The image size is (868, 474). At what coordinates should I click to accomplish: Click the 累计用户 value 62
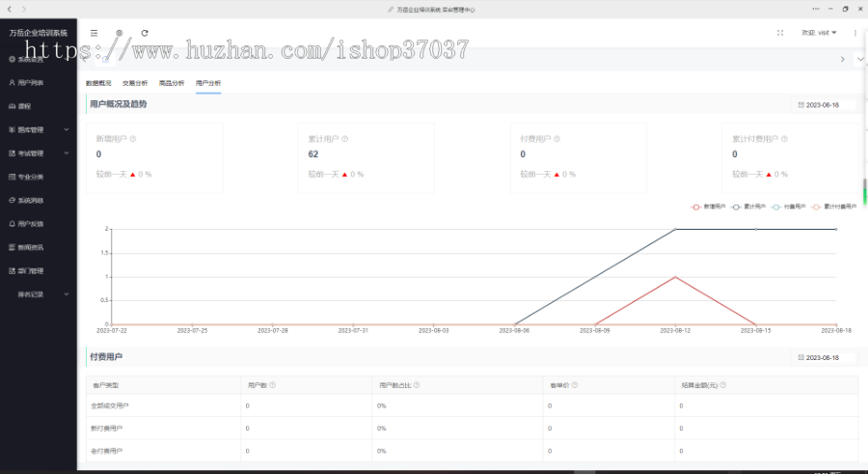[313, 154]
